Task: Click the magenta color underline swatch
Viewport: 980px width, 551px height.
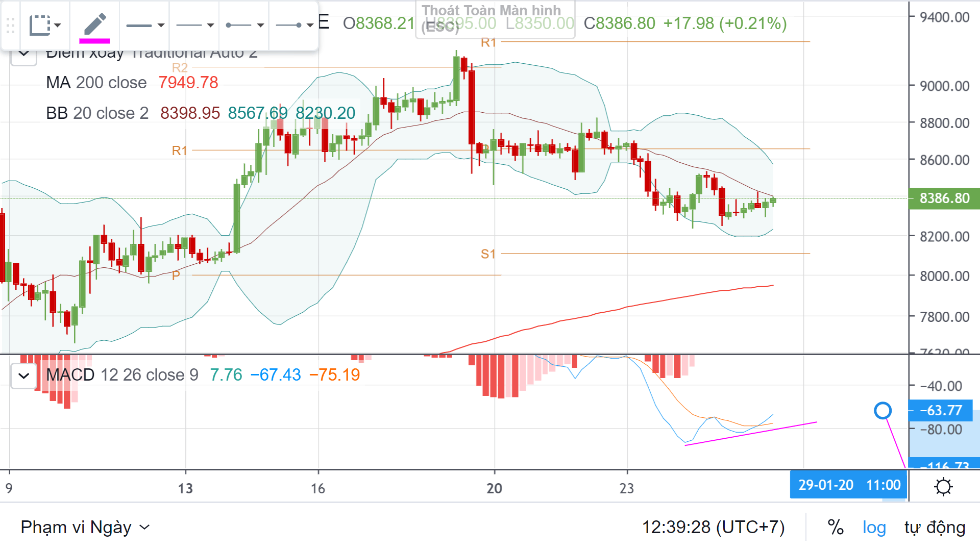Action: [94, 41]
